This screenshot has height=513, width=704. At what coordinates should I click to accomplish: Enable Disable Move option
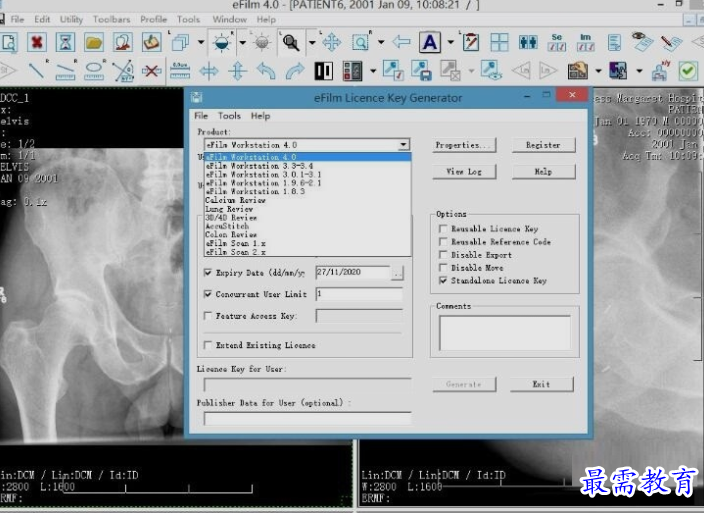click(443, 267)
